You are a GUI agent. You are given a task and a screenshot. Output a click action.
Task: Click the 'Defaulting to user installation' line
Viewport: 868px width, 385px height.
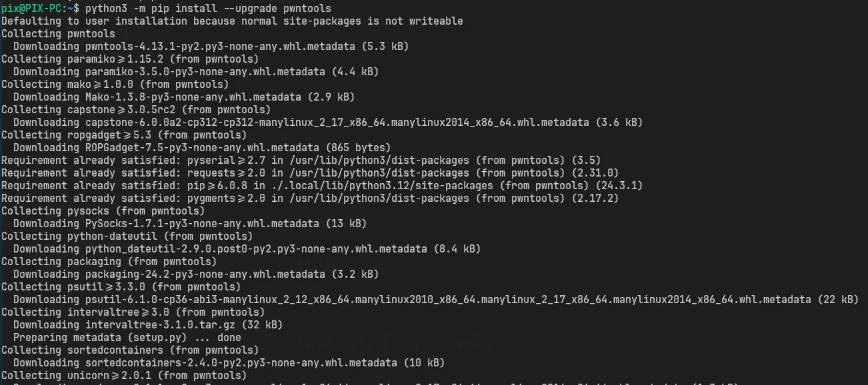(x=232, y=21)
